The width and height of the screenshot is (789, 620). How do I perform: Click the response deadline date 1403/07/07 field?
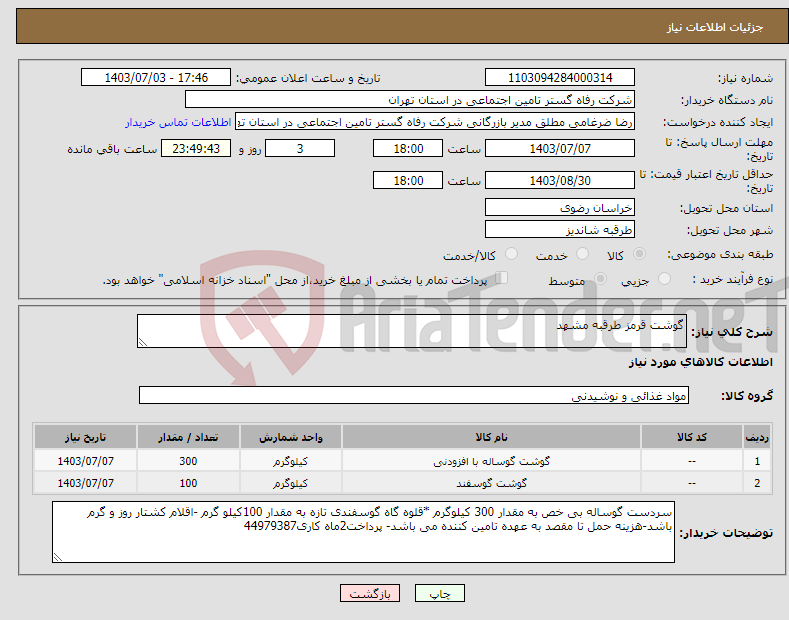pyautogui.click(x=560, y=148)
